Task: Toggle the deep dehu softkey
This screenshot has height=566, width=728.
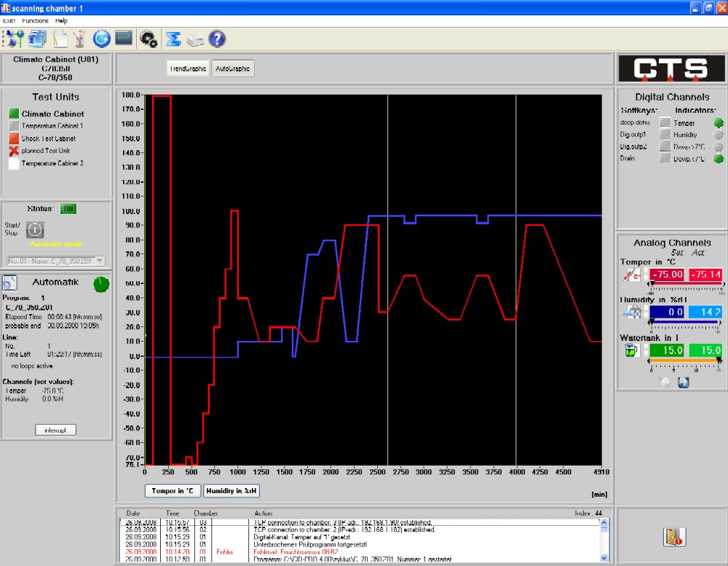Action: 665,122
